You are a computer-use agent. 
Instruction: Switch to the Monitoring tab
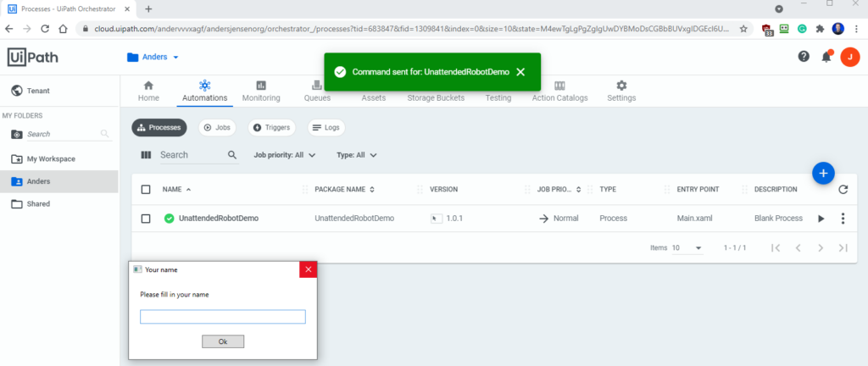point(261,91)
